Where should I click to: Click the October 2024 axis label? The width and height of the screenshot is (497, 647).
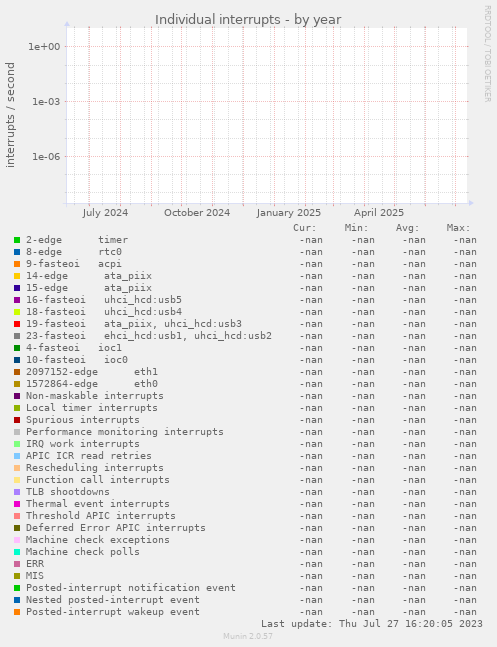(197, 213)
